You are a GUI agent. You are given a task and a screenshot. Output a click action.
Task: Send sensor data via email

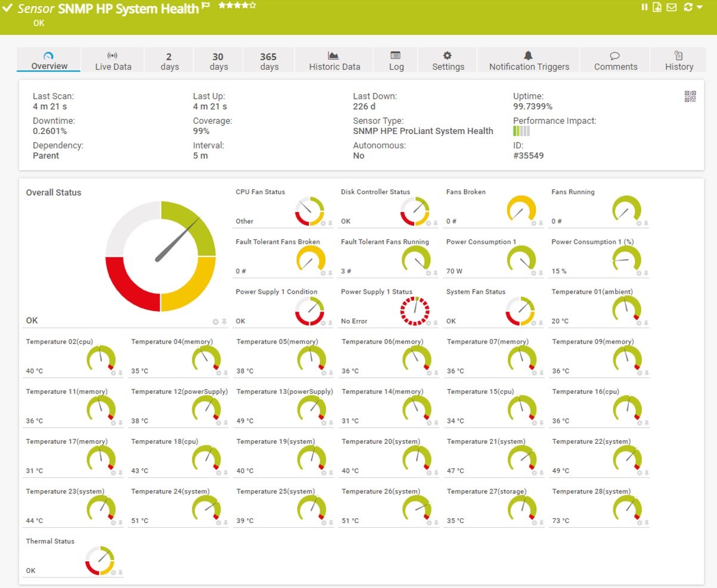pos(671,7)
